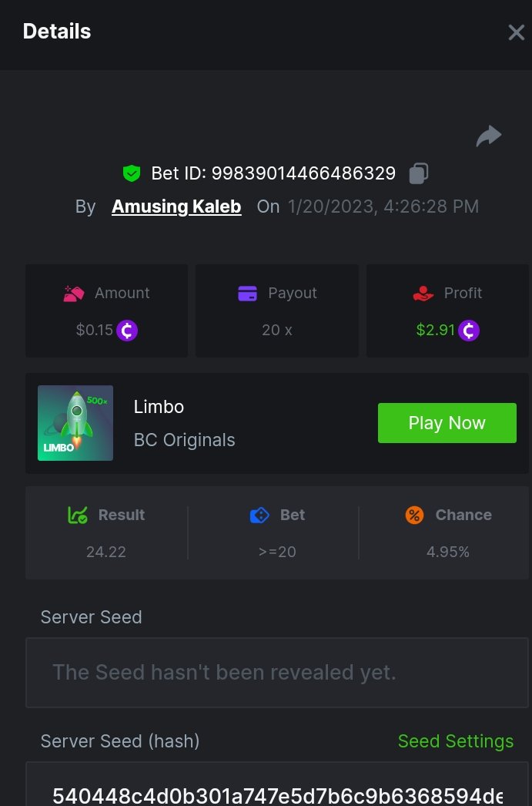This screenshot has height=806, width=532.
Task: Click the purple Payout card icon
Action: pos(247,294)
